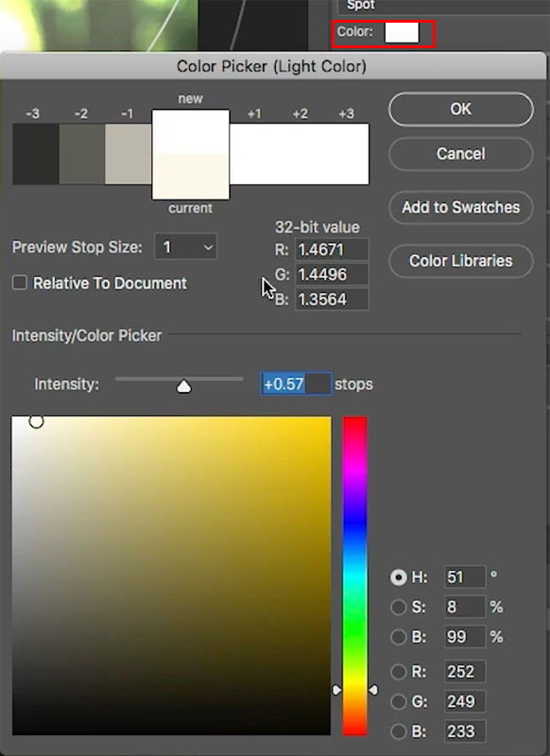Click the Intensity stops input field
The width and height of the screenshot is (550, 756).
(296, 385)
